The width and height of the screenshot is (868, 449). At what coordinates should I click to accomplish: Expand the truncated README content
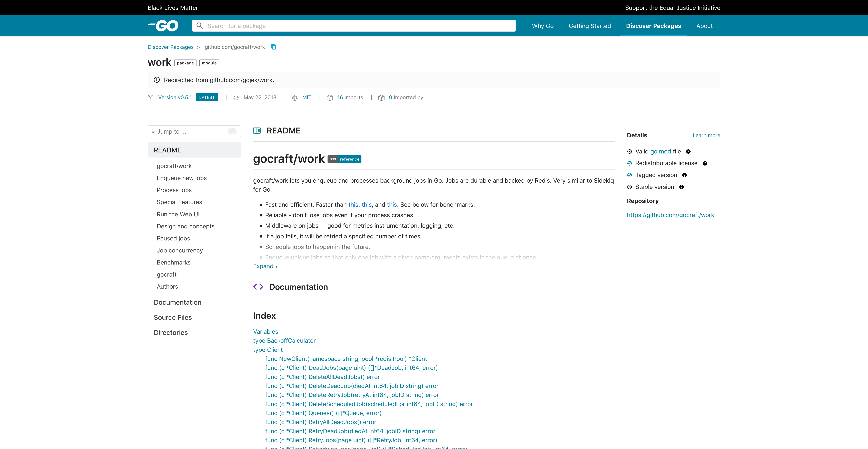coord(265,266)
